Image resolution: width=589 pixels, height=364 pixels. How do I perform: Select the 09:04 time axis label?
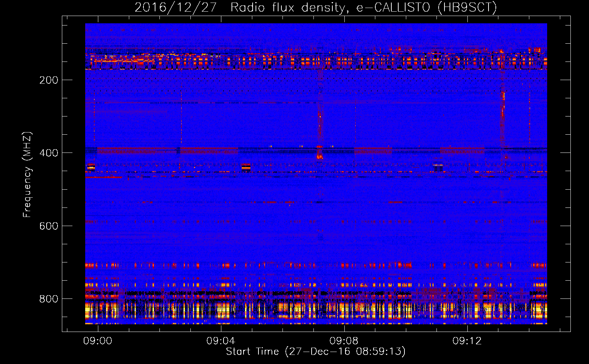tap(221, 341)
